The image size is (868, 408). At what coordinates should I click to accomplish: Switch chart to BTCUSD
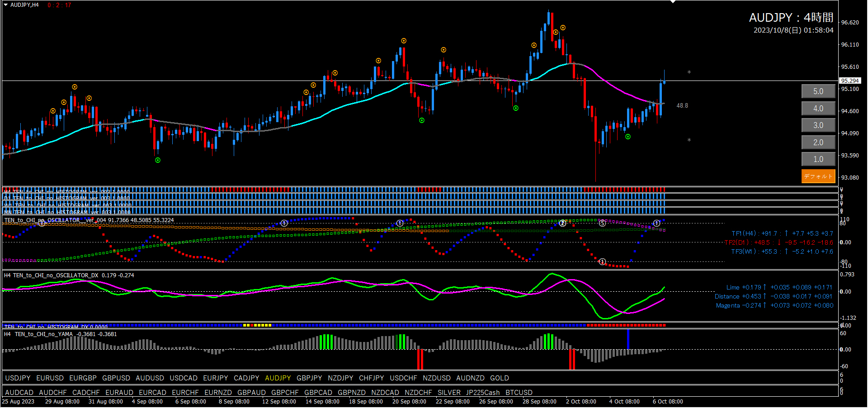[519, 393]
